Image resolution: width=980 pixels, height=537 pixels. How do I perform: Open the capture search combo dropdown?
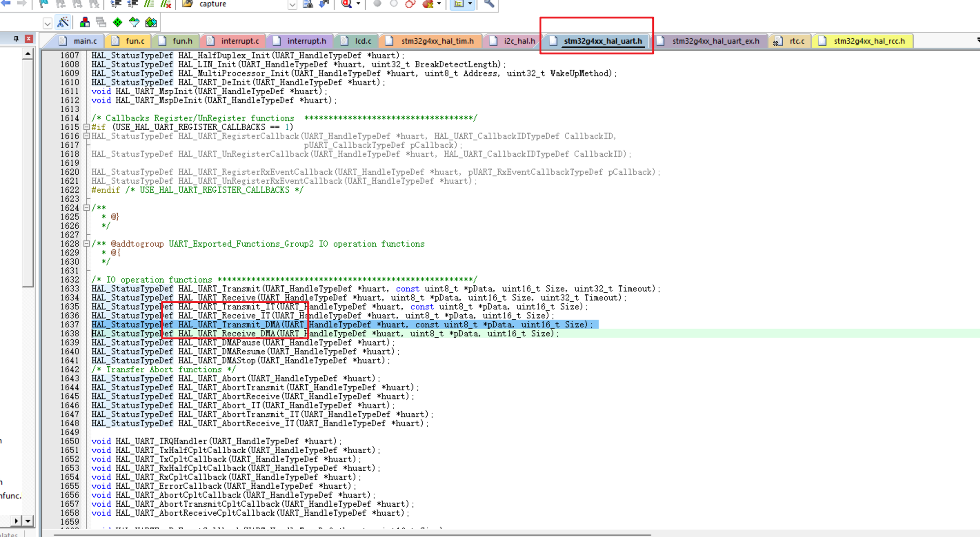(292, 5)
